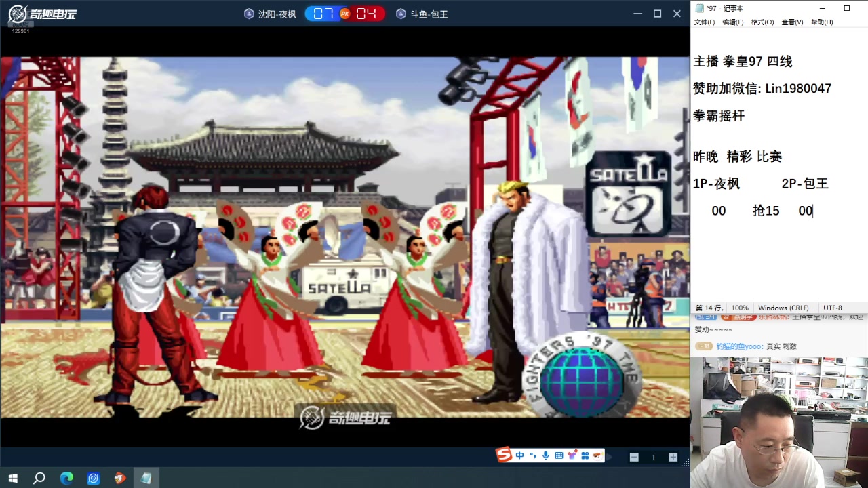Open the red arrow app on taskbar
Screen dimensions: 868x488
(x=120, y=479)
